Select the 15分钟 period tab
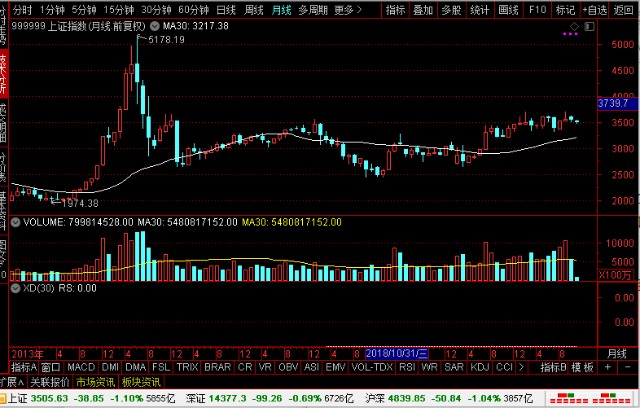Screen dimensions: 640x408 click(x=119, y=10)
